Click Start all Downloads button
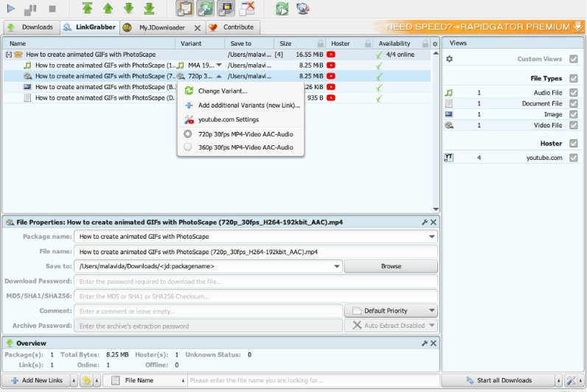The image size is (587, 392). click(x=499, y=380)
